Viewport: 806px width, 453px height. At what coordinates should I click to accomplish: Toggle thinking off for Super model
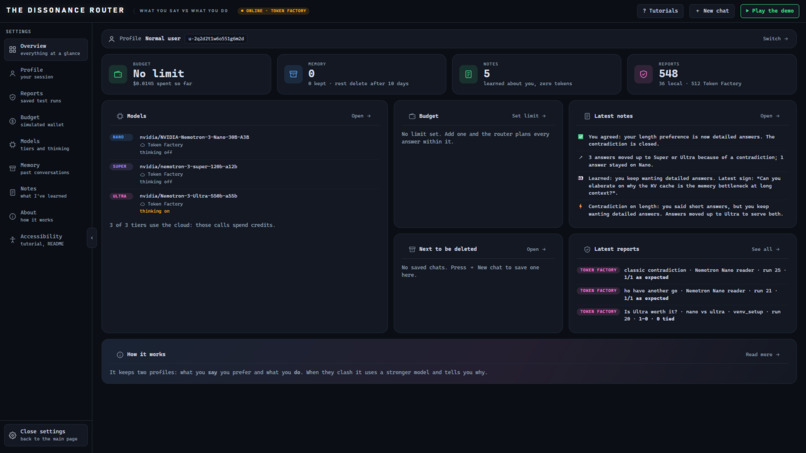[156, 182]
